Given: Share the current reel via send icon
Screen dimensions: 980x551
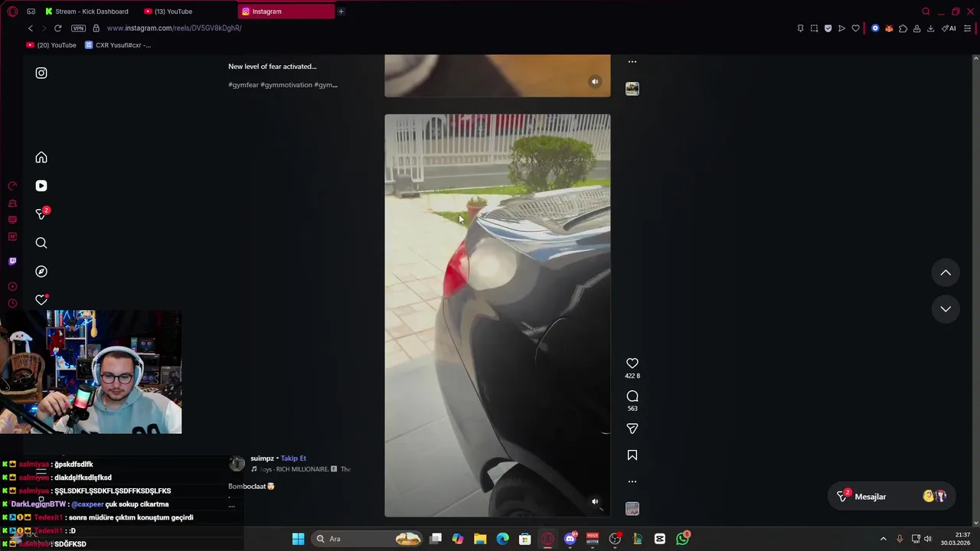Looking at the screenshot, I should [x=632, y=429].
